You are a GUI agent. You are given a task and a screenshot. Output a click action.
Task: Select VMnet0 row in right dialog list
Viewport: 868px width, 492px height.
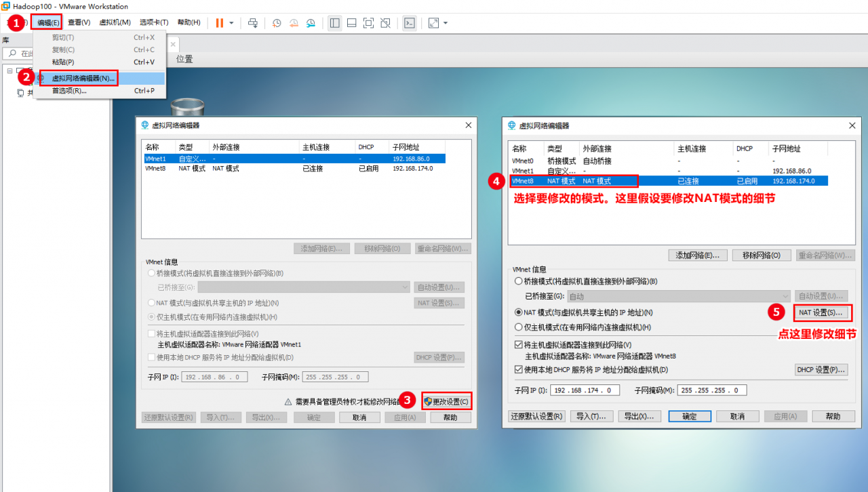(x=669, y=161)
